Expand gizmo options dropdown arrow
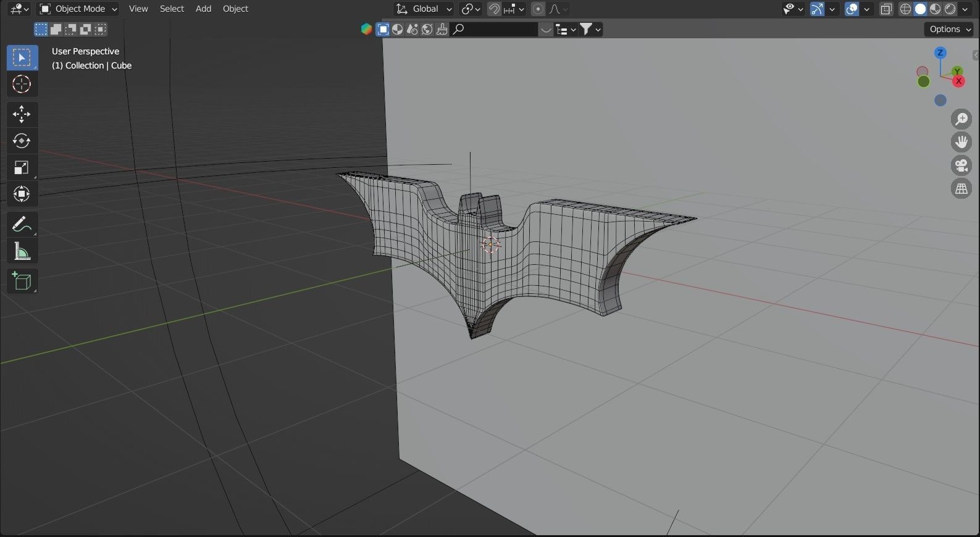 coord(832,9)
